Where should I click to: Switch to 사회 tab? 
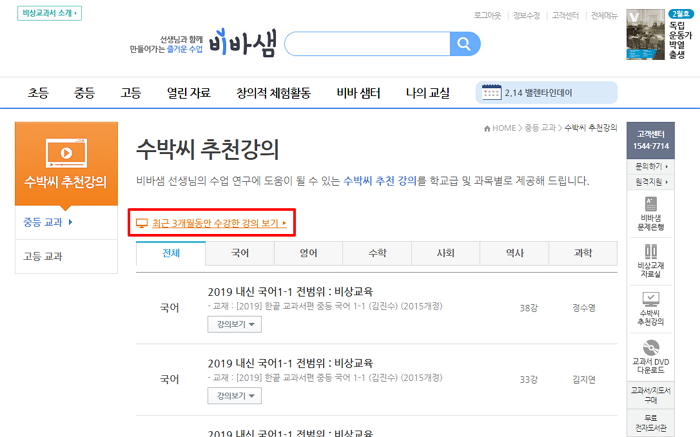point(446,253)
